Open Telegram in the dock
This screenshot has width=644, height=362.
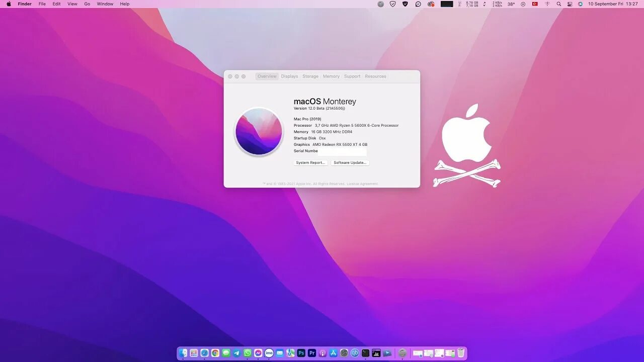tap(236, 353)
